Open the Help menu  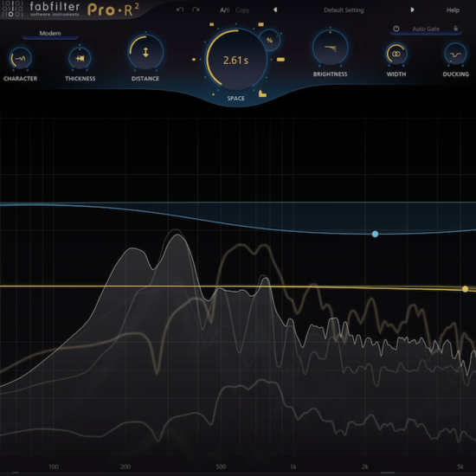coord(453,10)
